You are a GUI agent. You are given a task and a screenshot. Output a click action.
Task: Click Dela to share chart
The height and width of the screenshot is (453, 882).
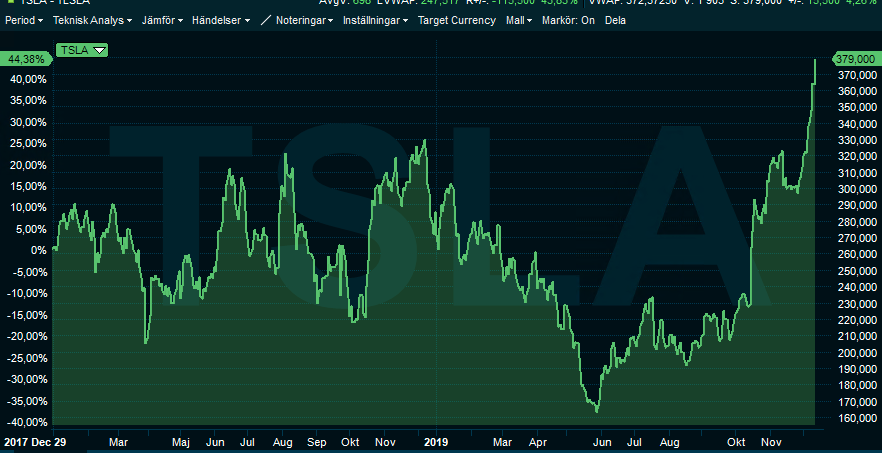tap(615, 20)
